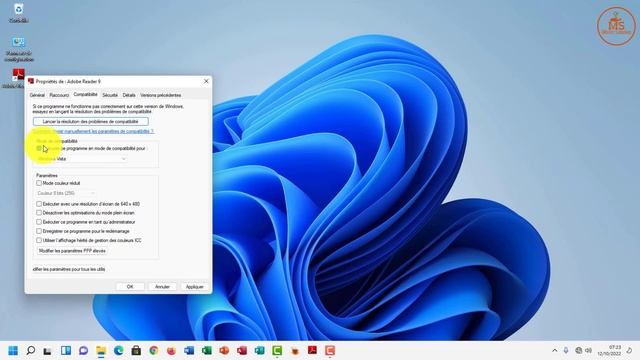This screenshot has width=640, height=360.
Task: Click the settings for all users button
Action: (x=69, y=269)
